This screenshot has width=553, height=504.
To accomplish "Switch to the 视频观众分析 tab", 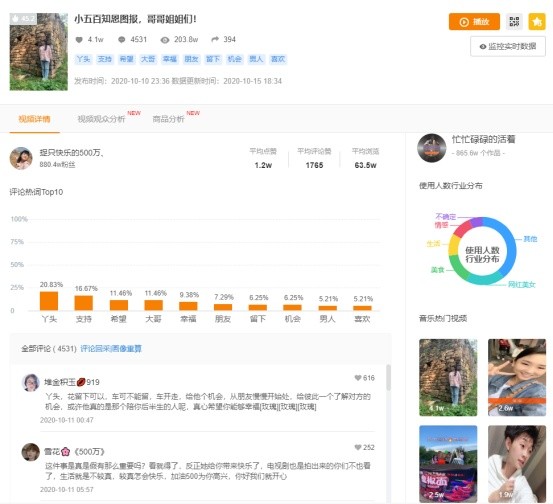I will [x=101, y=119].
